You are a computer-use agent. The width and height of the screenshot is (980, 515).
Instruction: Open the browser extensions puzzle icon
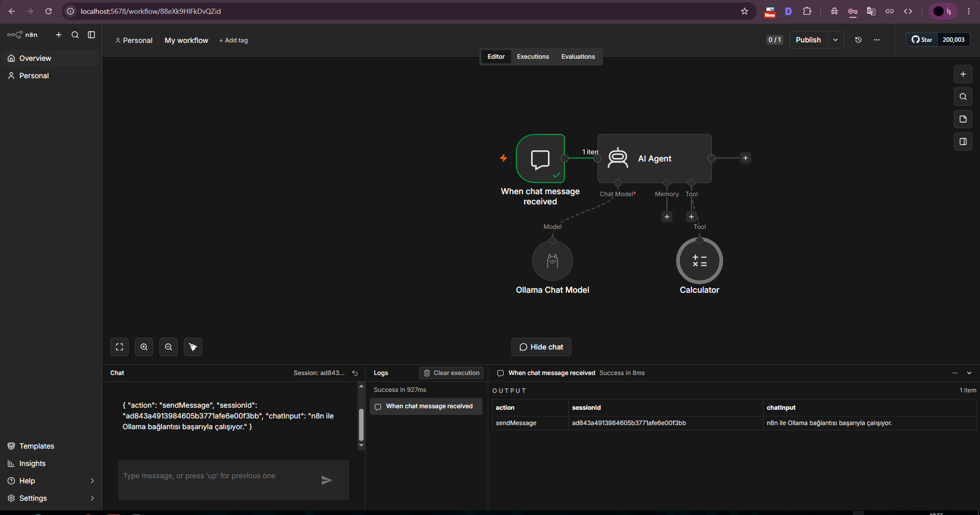click(807, 11)
